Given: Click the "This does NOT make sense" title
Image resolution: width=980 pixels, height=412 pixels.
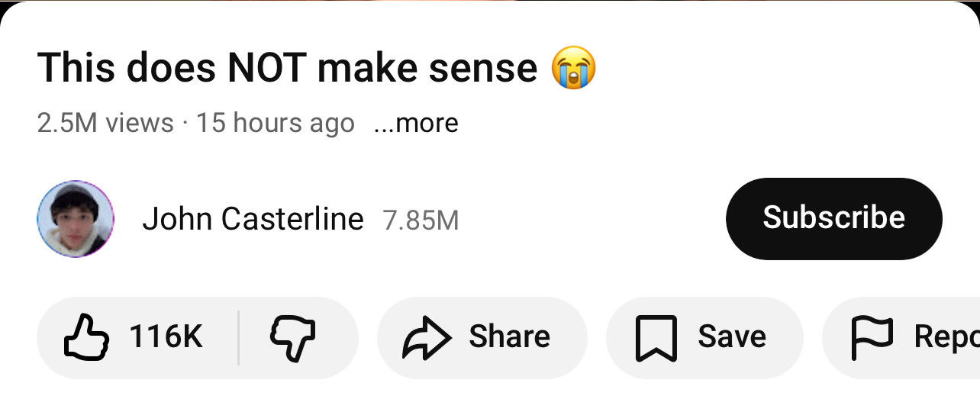Looking at the screenshot, I should 287,67.
